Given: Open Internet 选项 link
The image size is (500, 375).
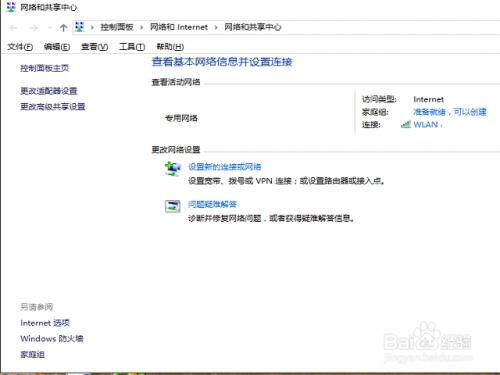Looking at the screenshot, I should click(45, 323).
